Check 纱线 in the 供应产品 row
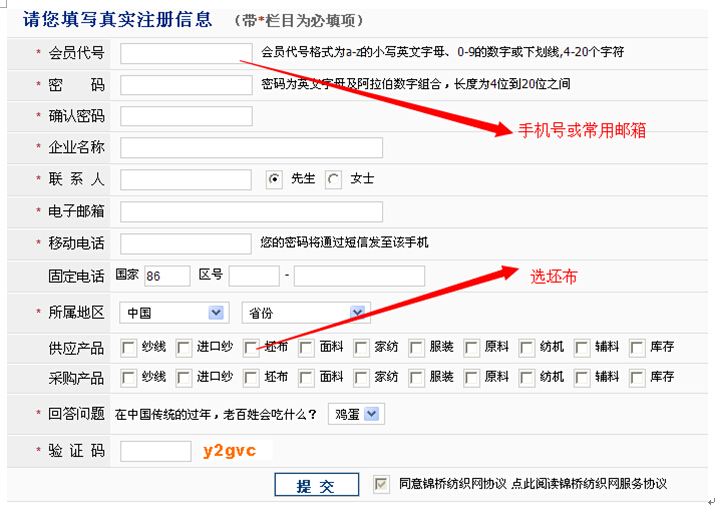The height and width of the screenshot is (510, 715). click(x=128, y=348)
